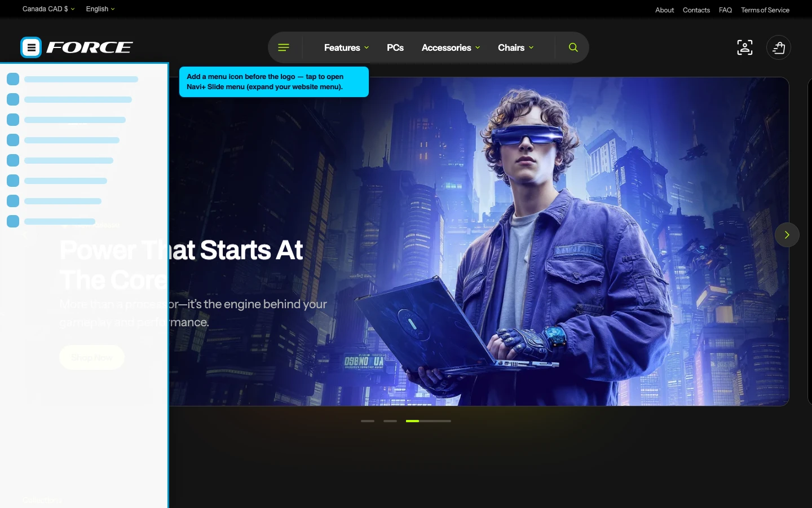This screenshot has width=812, height=508.
Task: Open the PCs menu item
Action: pos(395,47)
